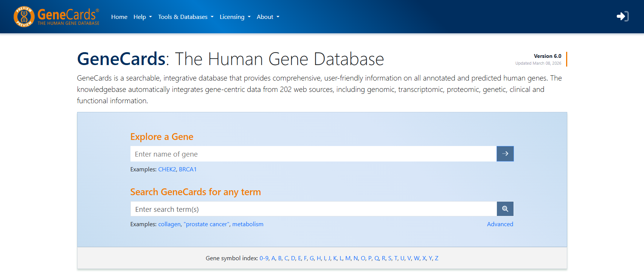Open gene symbol index Z

pyautogui.click(x=437, y=258)
